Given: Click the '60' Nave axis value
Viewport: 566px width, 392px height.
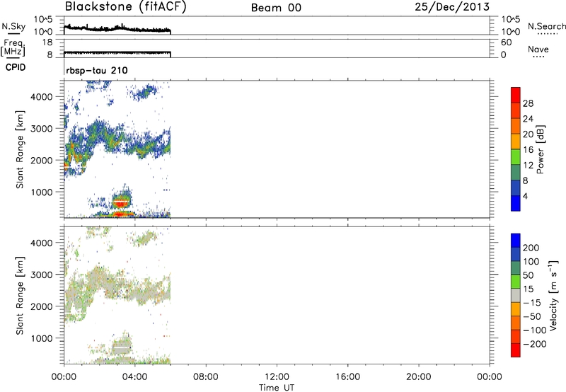Looking at the screenshot, I should [506, 42].
